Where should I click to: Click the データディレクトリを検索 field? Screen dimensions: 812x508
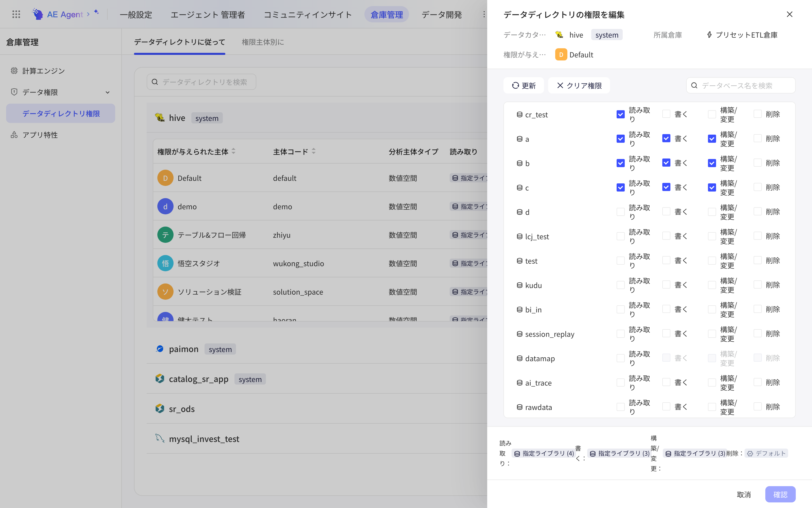click(201, 82)
